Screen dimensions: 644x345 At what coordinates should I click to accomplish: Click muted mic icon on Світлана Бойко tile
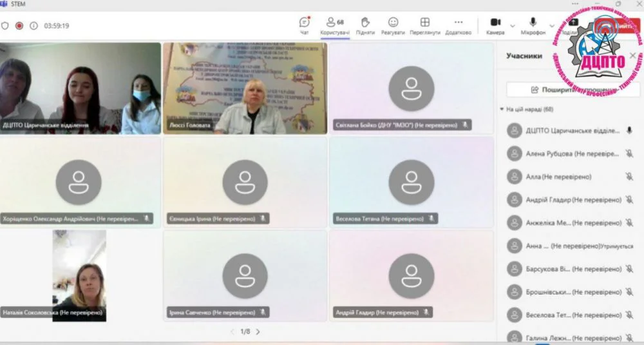pos(465,125)
